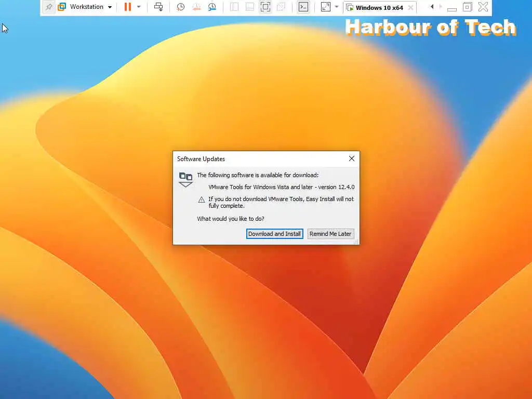Show or hide the library sidebar
Screen dimensions: 532x399
(x=234, y=7)
